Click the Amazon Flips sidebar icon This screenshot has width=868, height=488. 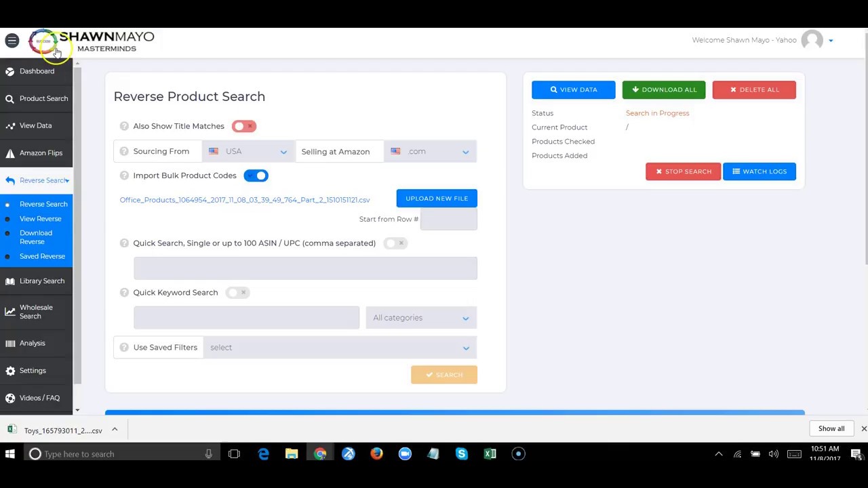tap(10, 153)
